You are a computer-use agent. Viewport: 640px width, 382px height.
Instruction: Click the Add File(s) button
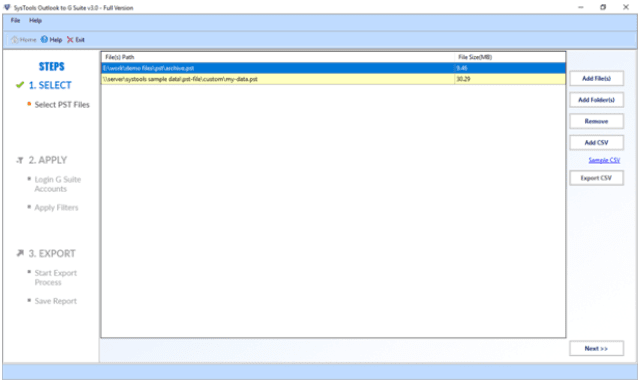coord(596,78)
